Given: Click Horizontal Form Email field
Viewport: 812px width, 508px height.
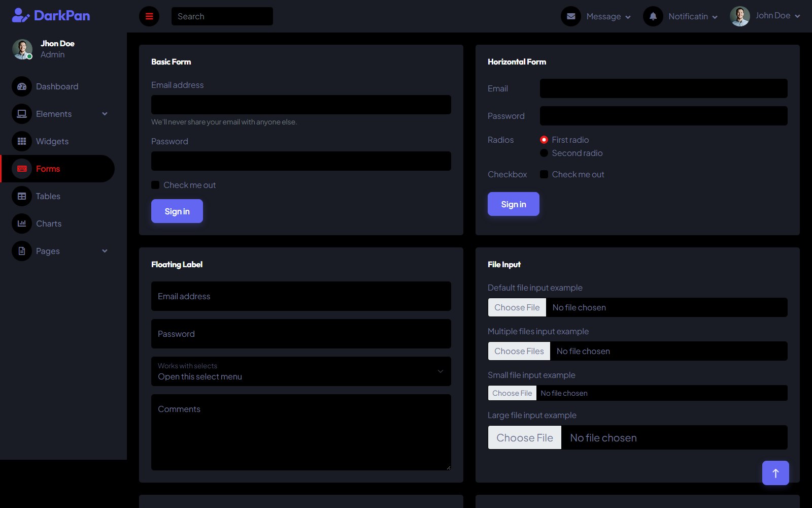Looking at the screenshot, I should coord(664,88).
